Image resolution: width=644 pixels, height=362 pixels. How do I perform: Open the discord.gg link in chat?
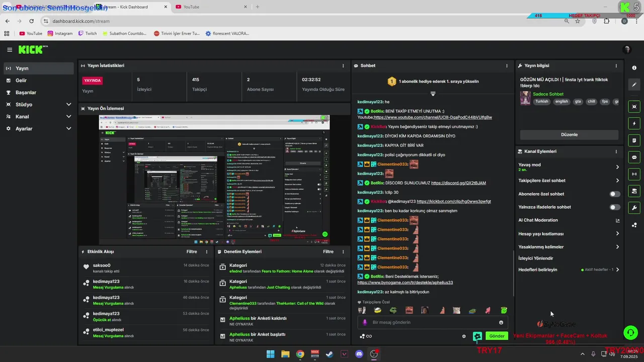[458, 183]
